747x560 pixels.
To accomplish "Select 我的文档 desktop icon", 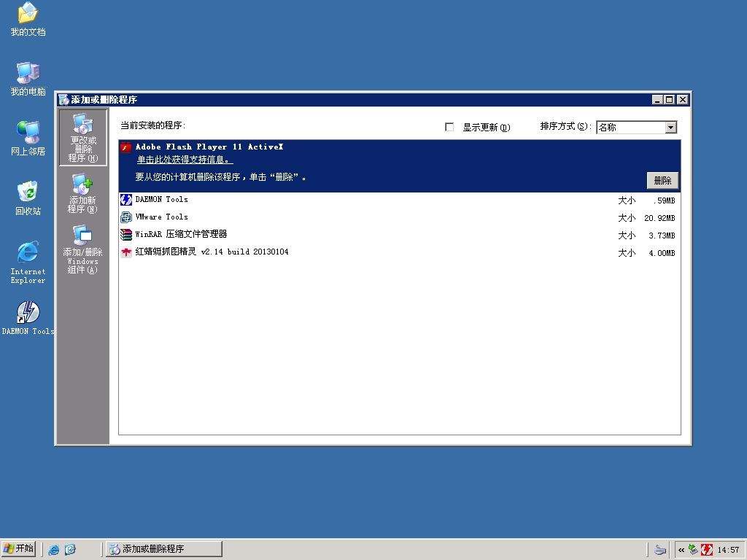I will 28,19.
